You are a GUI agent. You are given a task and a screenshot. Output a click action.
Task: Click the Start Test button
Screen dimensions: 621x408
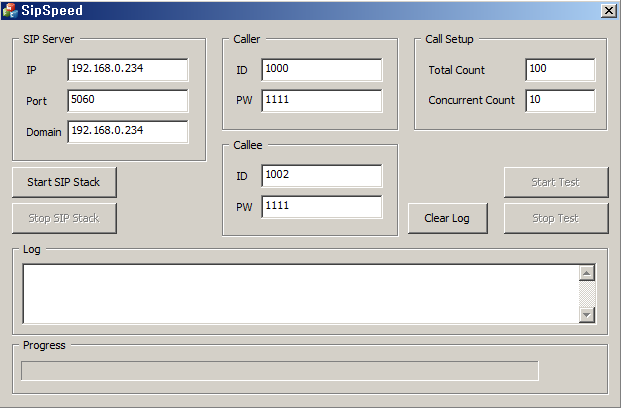pos(555,183)
